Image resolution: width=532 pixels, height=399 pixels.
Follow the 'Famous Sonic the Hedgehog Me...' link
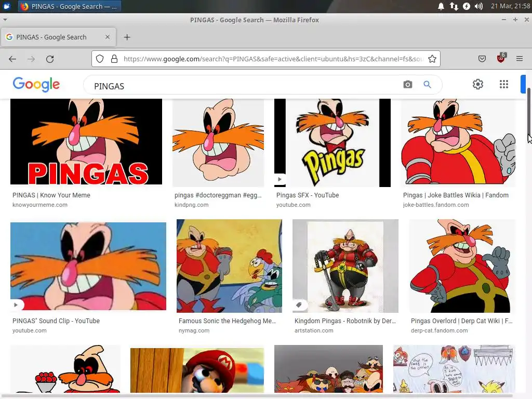coord(228,321)
